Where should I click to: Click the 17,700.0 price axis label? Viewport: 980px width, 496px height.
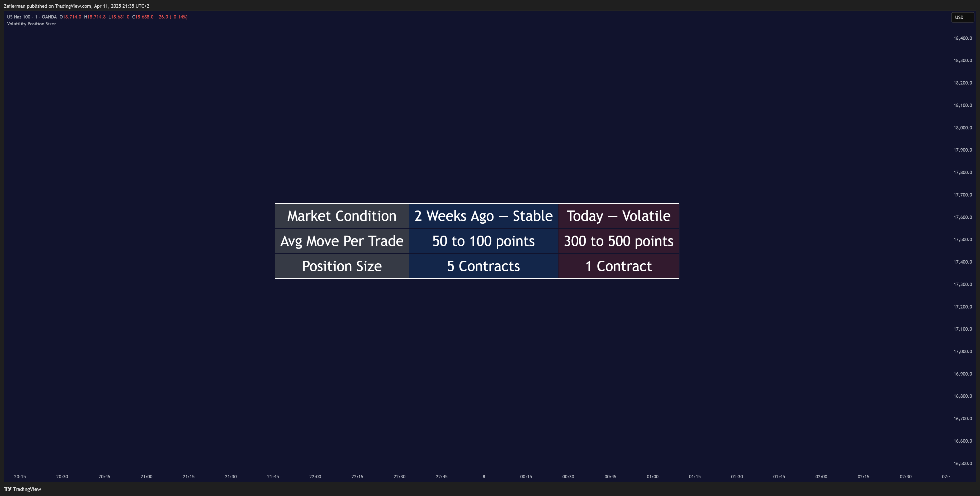pyautogui.click(x=963, y=194)
